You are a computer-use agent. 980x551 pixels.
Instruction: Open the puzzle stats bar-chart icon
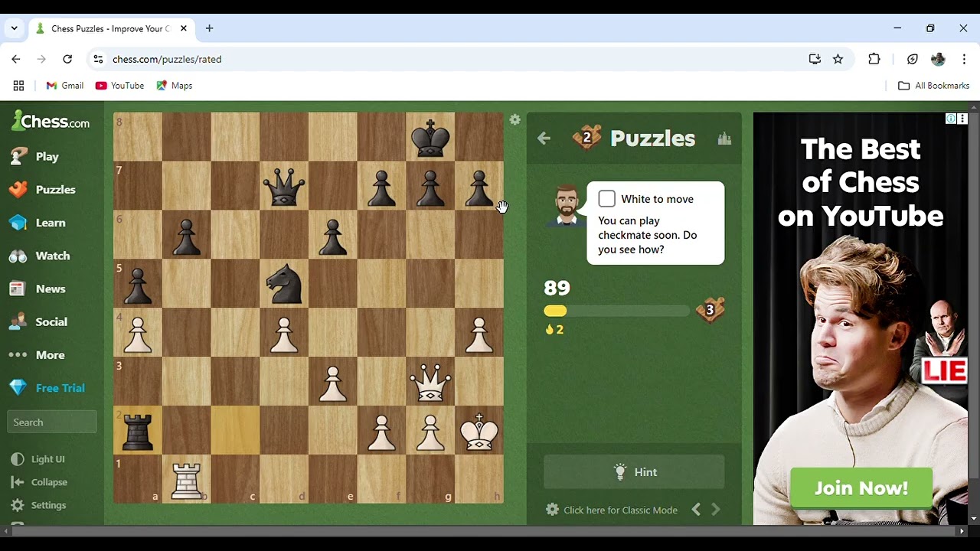[724, 139]
